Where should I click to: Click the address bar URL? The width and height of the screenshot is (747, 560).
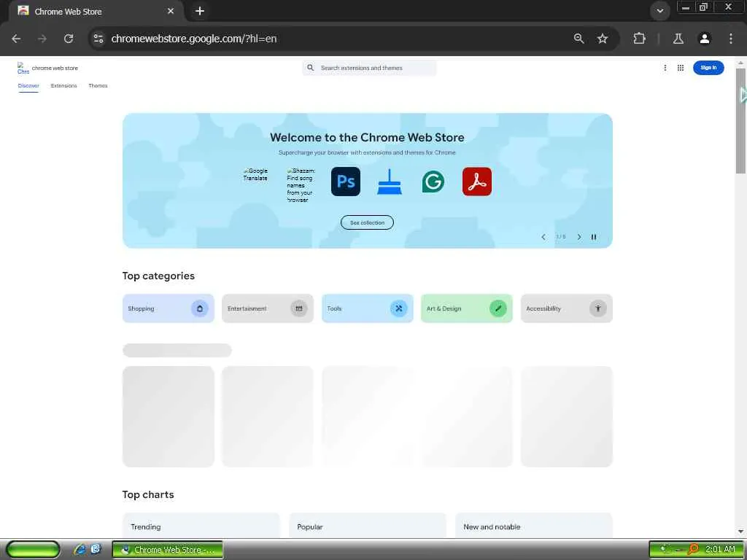tap(194, 39)
